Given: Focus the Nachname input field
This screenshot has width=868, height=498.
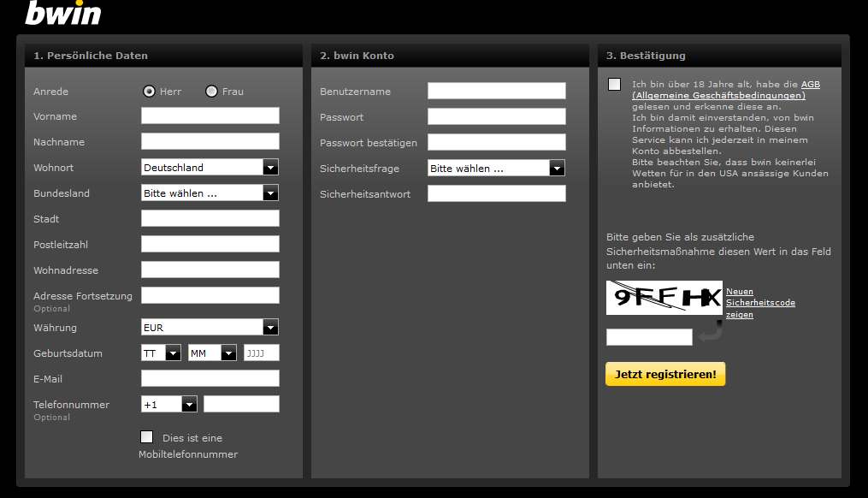Looking at the screenshot, I should point(210,141).
